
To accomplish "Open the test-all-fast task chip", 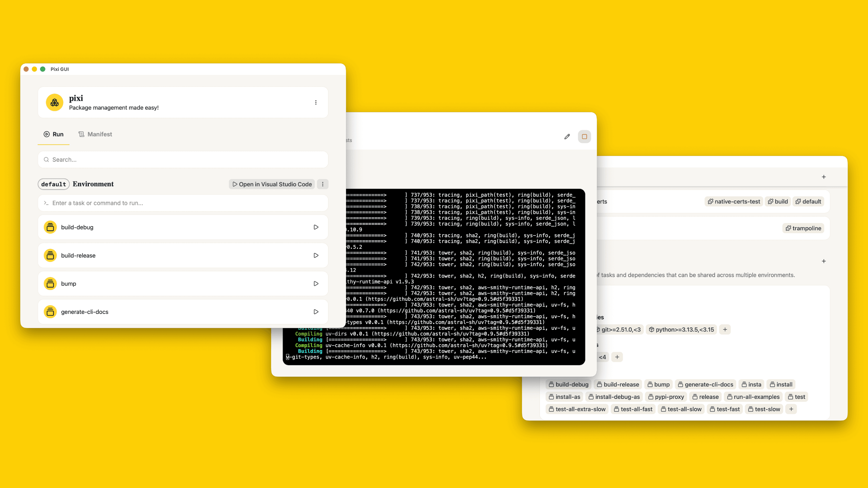I will [633, 409].
